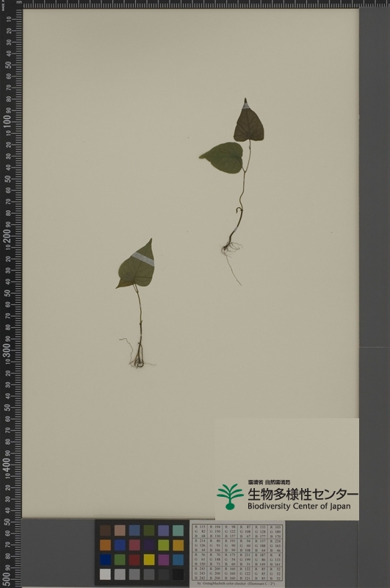The width and height of the screenshot is (390, 588).
Task: Click the green tree logo icon
Action: pos(230,496)
